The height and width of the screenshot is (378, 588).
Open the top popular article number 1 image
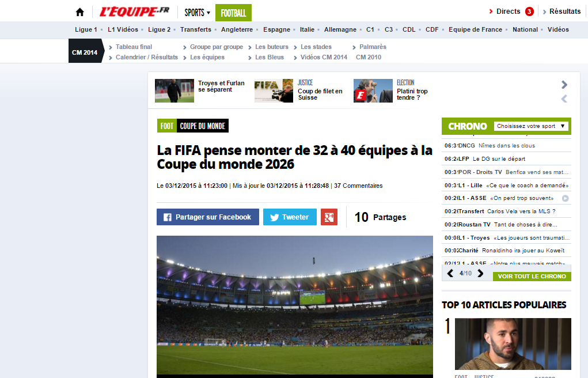513,344
